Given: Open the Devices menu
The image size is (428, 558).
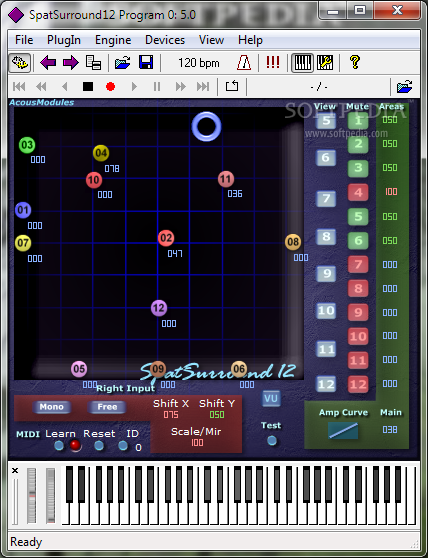Looking at the screenshot, I should pos(165,40).
